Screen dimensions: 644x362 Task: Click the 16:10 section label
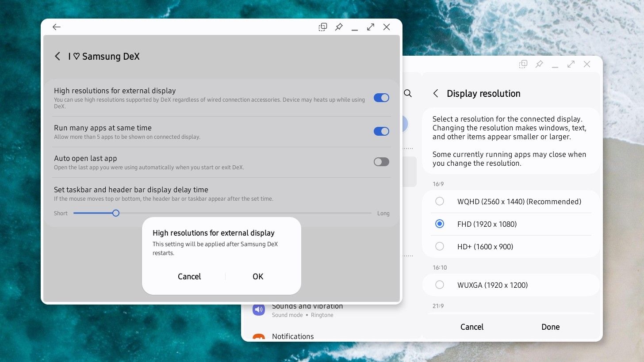[x=440, y=267]
